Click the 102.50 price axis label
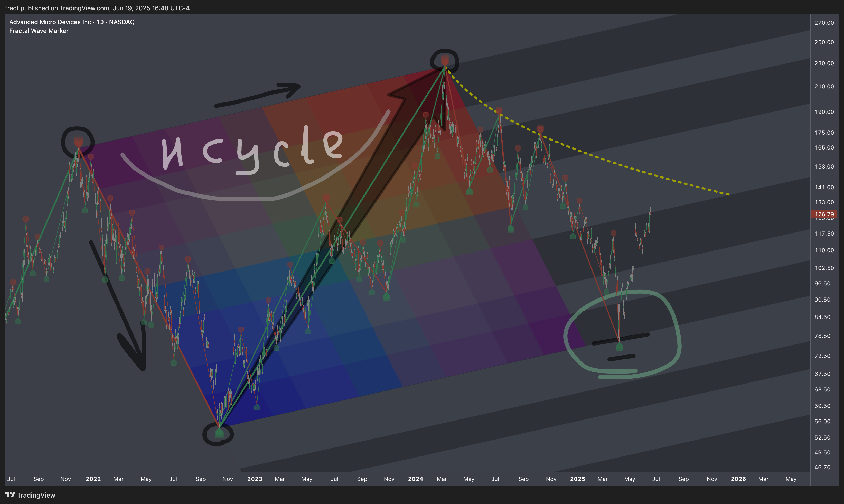The image size is (844, 504). coord(824,268)
